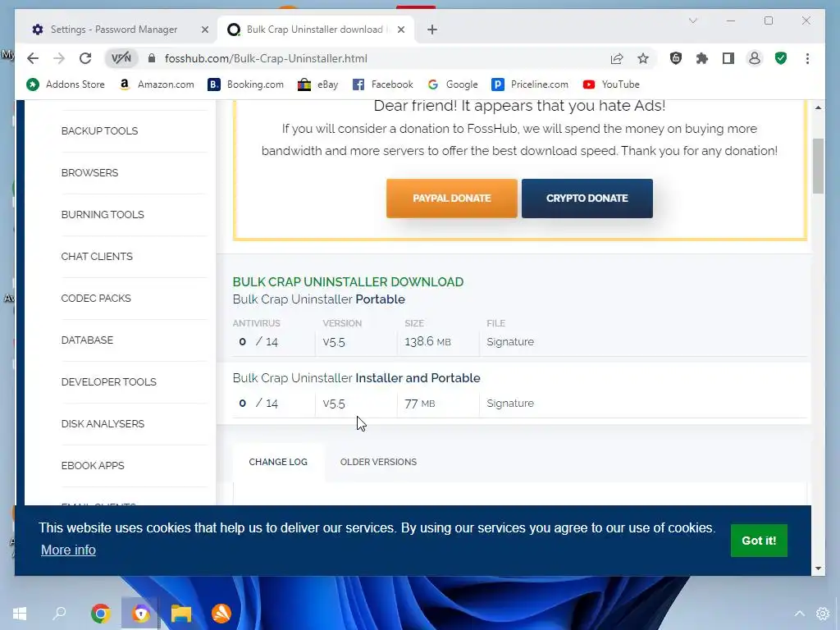840x630 pixels.
Task: Open the YouTube bookmark
Action: pyautogui.click(x=611, y=84)
